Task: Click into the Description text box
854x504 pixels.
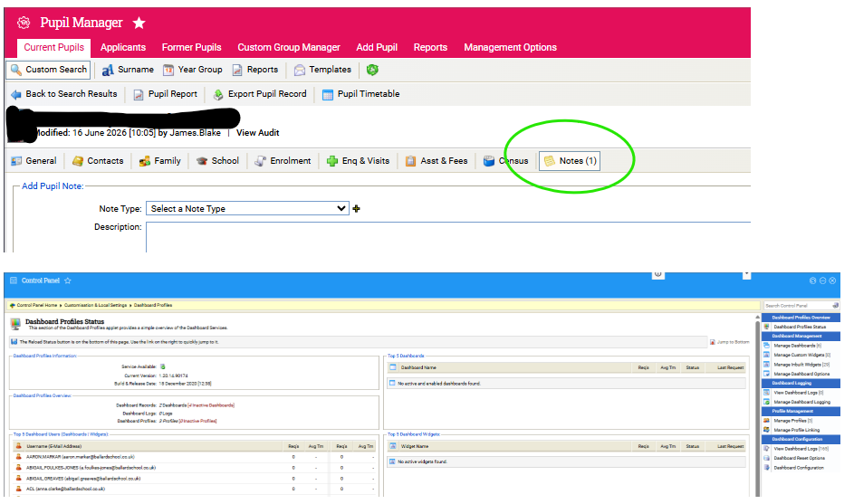Action: 447,237
